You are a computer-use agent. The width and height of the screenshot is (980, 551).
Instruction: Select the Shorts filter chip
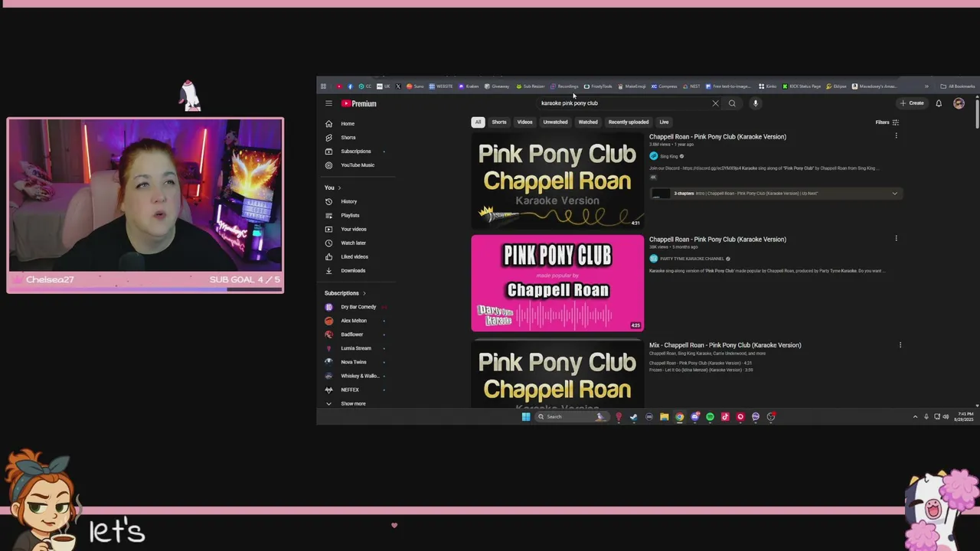click(499, 122)
